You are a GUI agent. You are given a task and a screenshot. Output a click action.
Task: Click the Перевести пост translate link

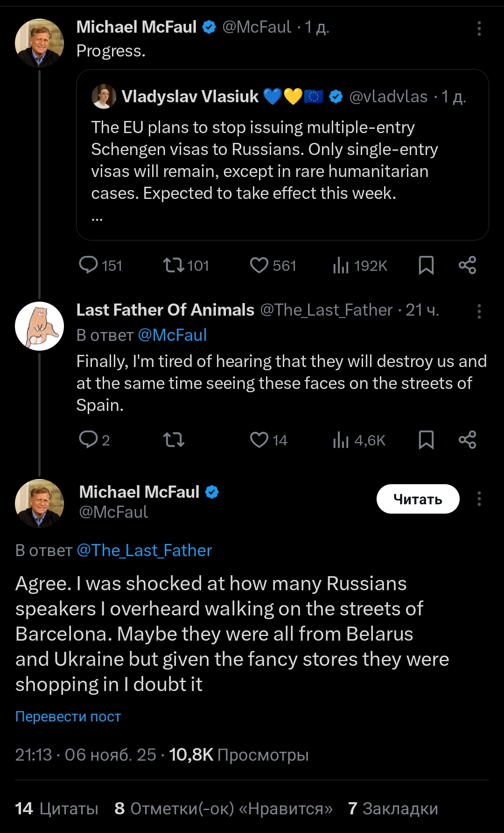click(x=68, y=716)
